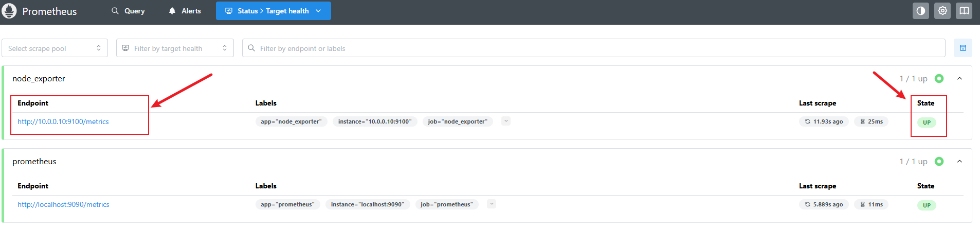Viewport: 980px width, 227px height.
Task: Click the node_exporter green health ring icon
Action: click(x=939, y=79)
